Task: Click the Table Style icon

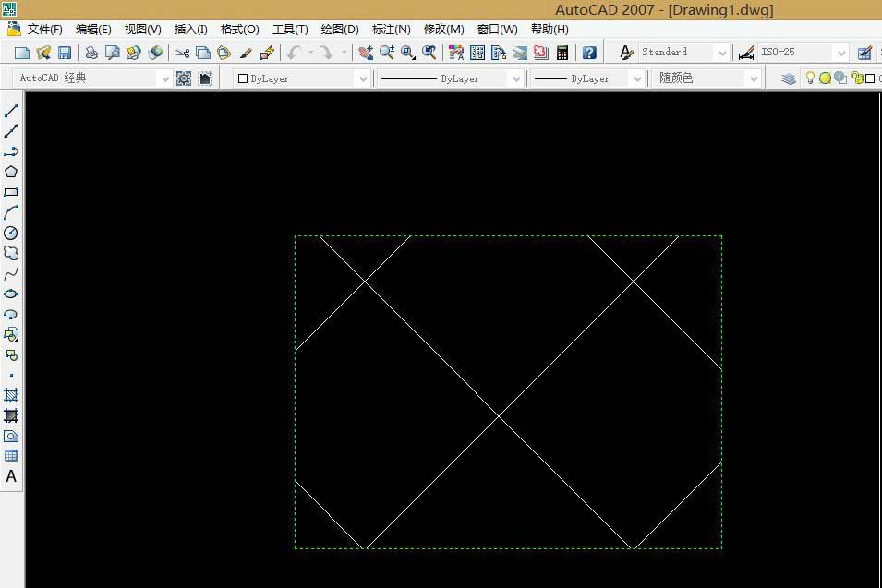Action: point(864,53)
